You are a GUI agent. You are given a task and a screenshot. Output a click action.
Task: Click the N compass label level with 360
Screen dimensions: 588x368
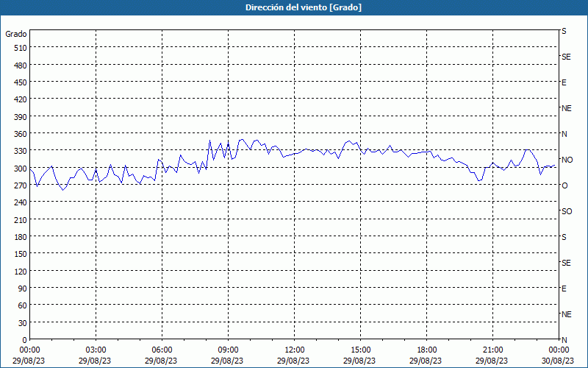pos(564,134)
